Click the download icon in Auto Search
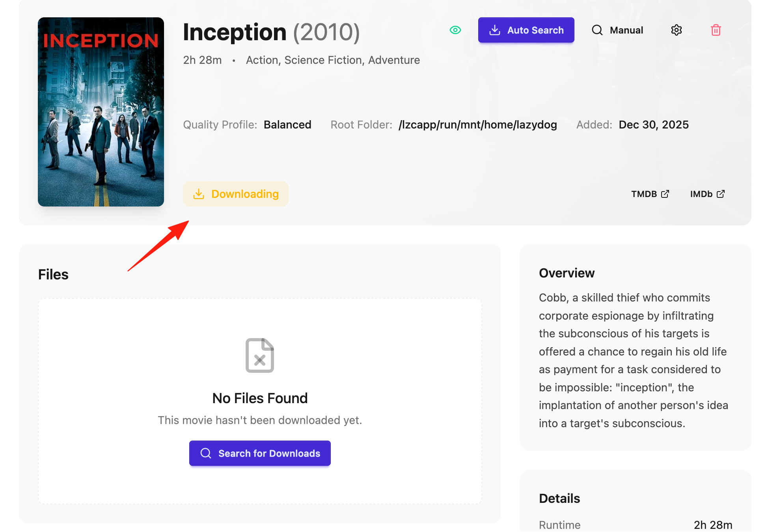This screenshot has height=532, width=768. (x=495, y=30)
